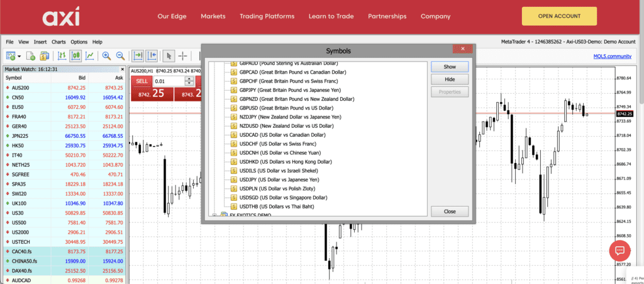Select AUS200 row in Market Watch
Viewport: 644px width, 284px height.
pos(64,88)
